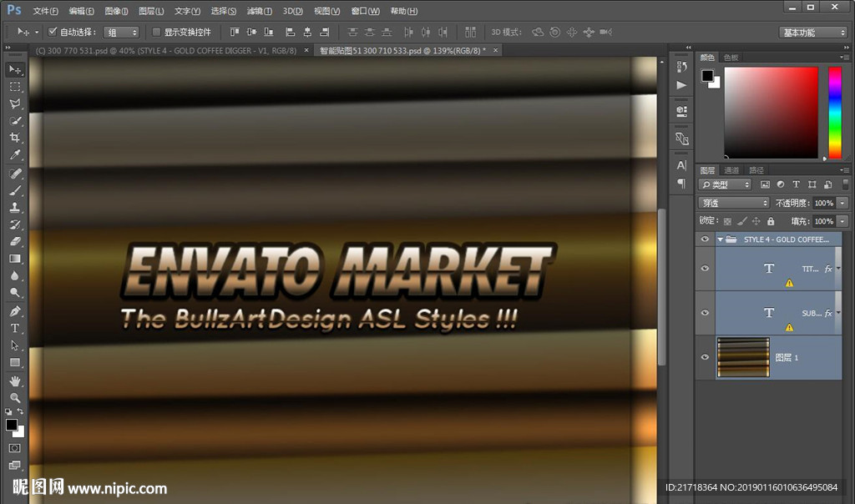Hide the SUB... text layer
Screen dimensions: 855x504
[x=705, y=313]
